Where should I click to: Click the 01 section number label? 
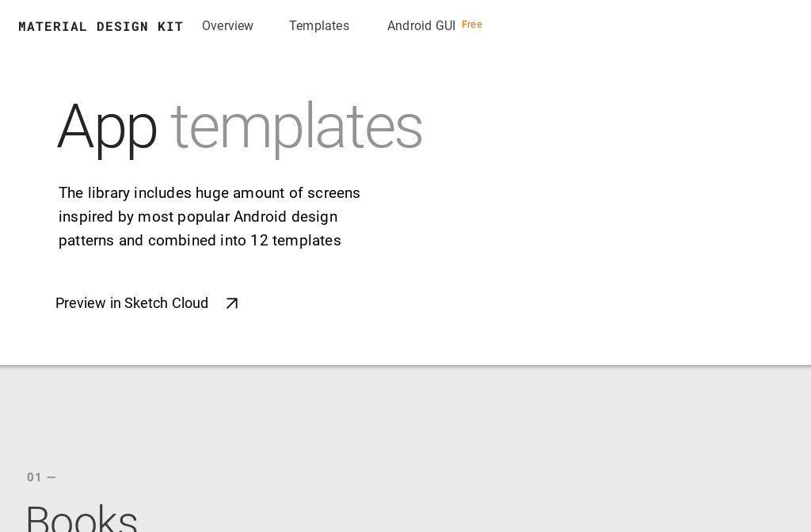pos(32,477)
